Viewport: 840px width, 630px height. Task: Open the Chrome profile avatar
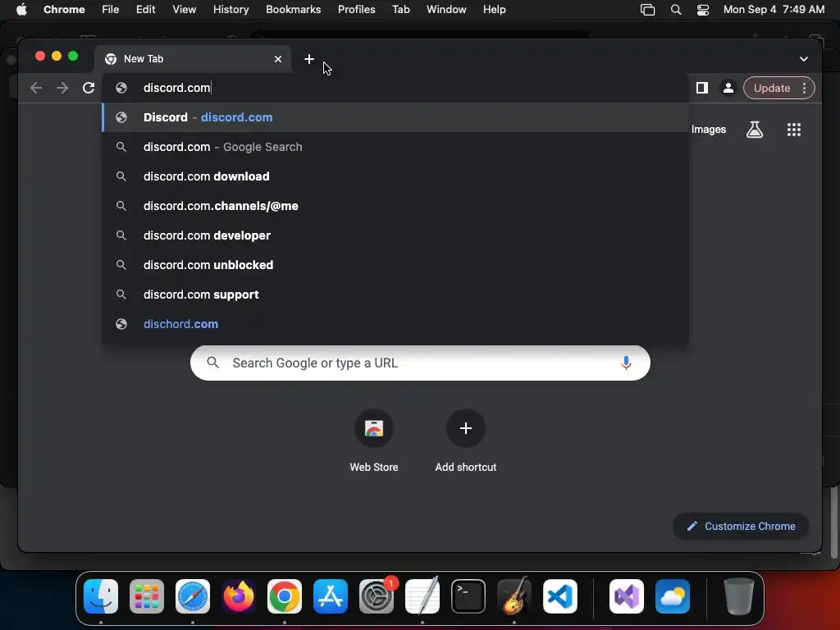click(x=728, y=88)
